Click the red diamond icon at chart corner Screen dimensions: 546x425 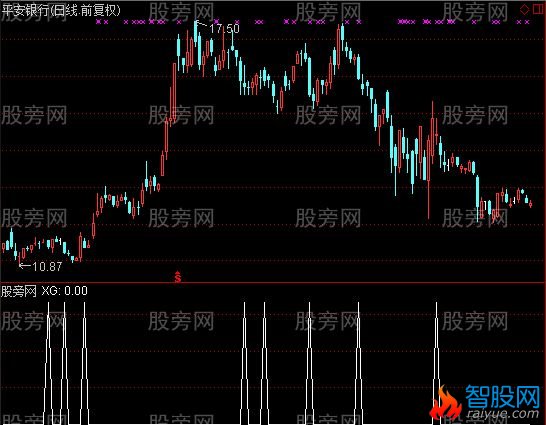(x=524, y=9)
